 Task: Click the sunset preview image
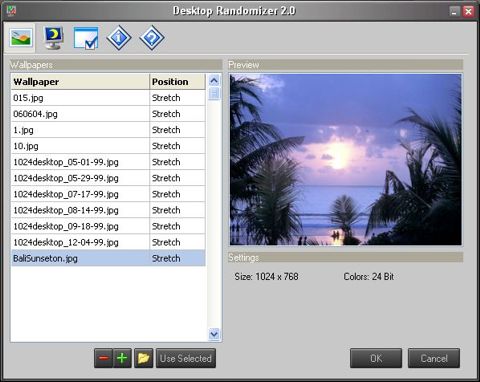pyautogui.click(x=346, y=160)
